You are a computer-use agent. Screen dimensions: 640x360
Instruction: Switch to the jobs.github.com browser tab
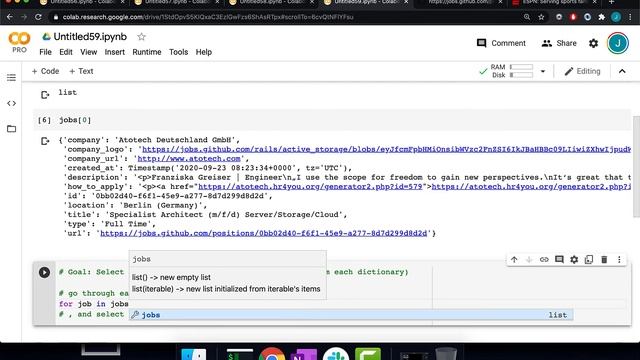[x=461, y=2]
